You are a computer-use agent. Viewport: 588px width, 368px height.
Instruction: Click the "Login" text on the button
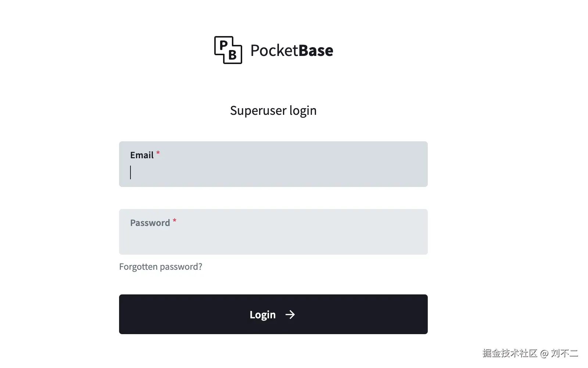coord(262,315)
